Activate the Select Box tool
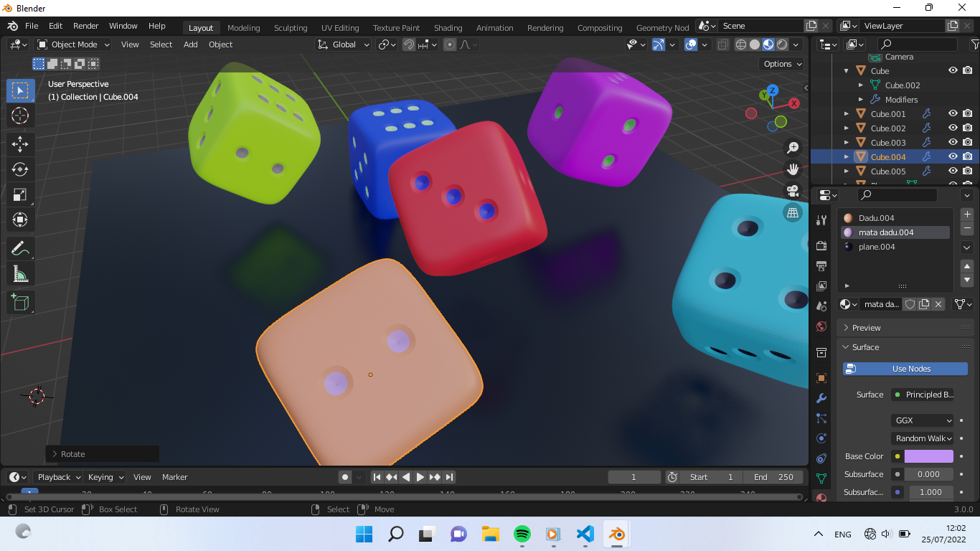This screenshot has width=980, height=551. coord(20,90)
